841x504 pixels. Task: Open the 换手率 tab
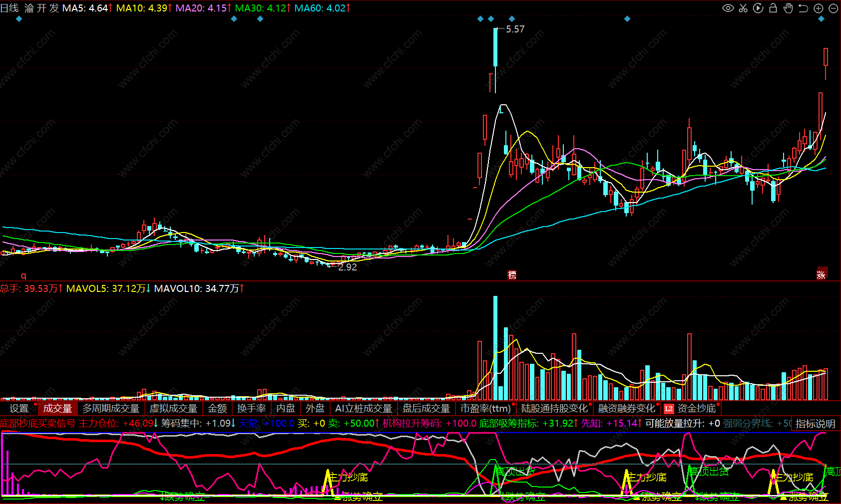(251, 409)
